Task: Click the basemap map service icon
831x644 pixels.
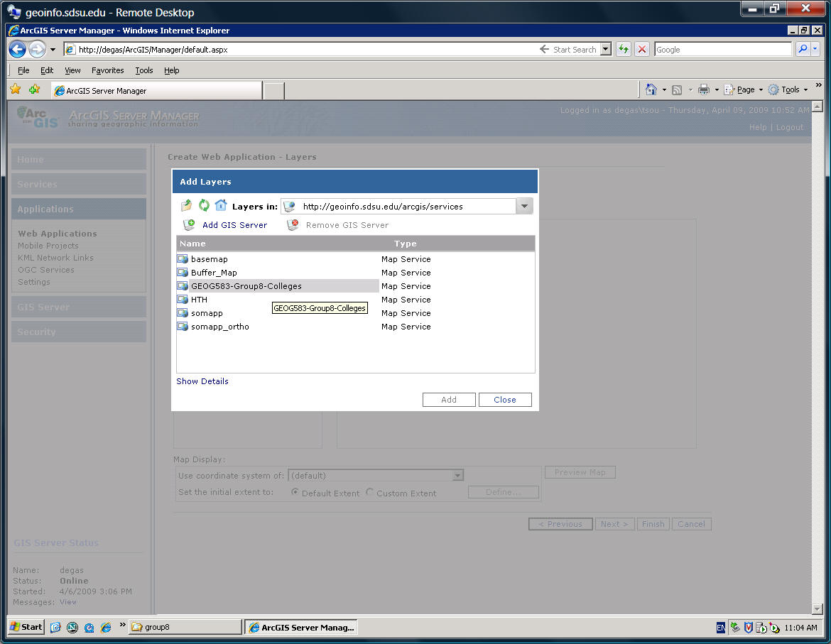Action: point(183,259)
